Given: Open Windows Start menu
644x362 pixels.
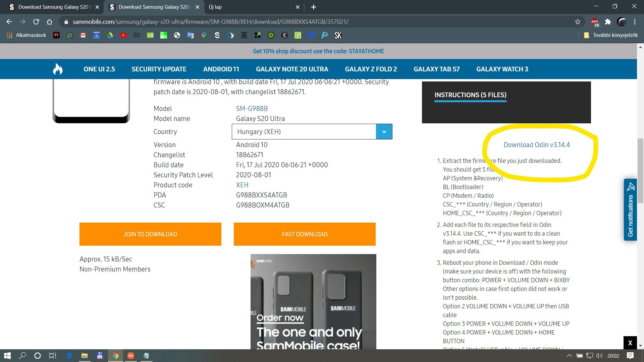Looking at the screenshot, I should coord(7,356).
